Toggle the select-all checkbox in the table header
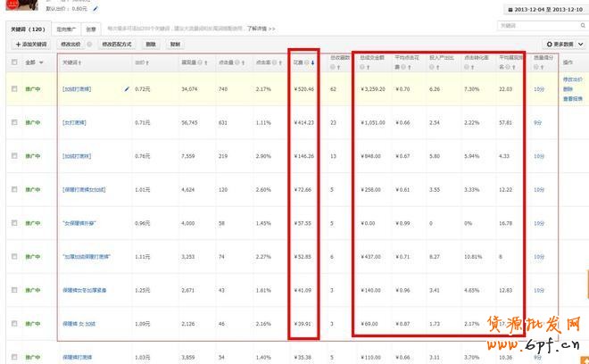 pos(12,62)
